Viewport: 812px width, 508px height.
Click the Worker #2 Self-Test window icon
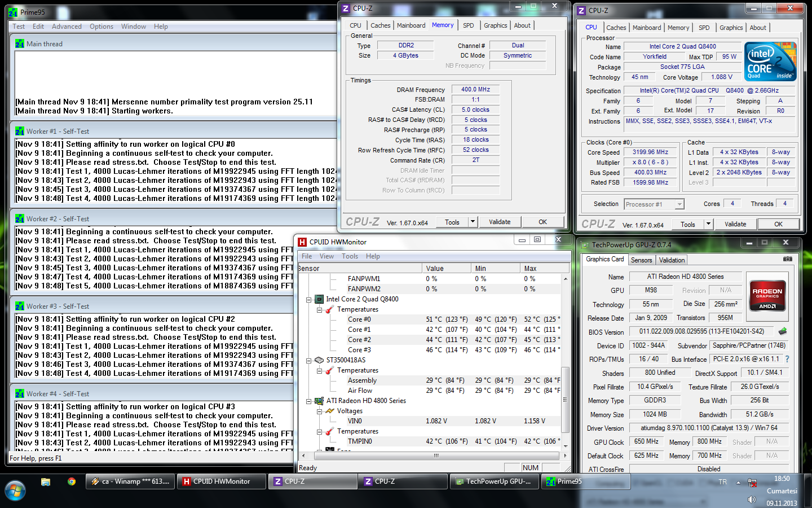pyautogui.click(x=20, y=218)
